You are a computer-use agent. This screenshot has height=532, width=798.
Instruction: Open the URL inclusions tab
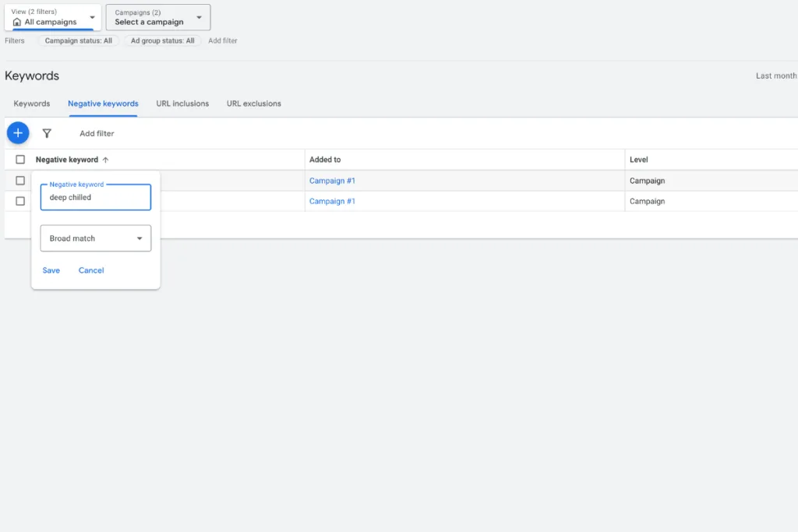pyautogui.click(x=182, y=104)
